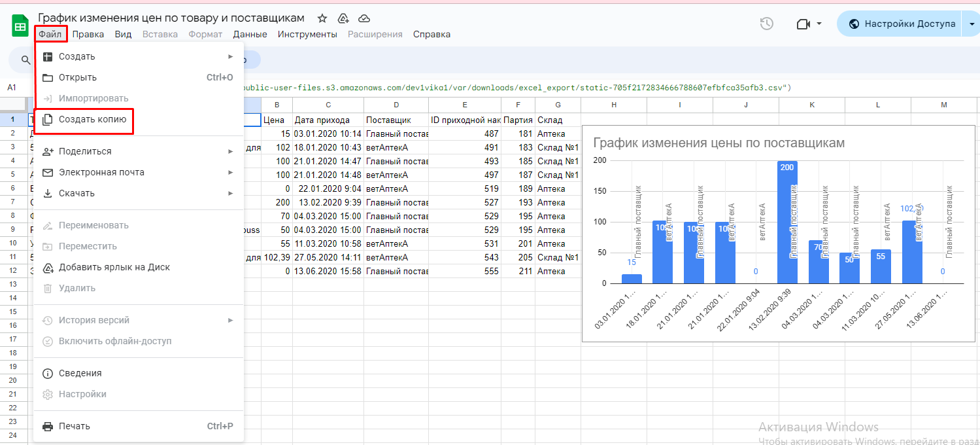This screenshot has width=980, height=445.
Task: Click the video meeting camera icon
Action: click(x=803, y=24)
